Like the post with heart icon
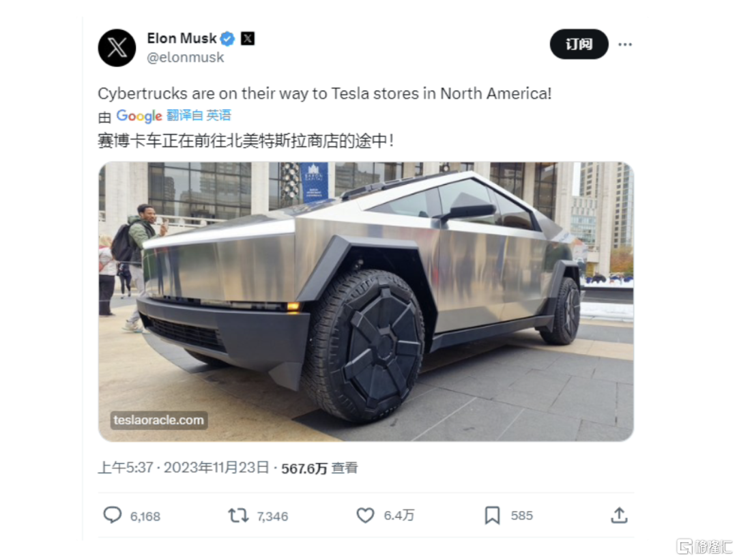The height and width of the screenshot is (560, 737). (x=365, y=516)
